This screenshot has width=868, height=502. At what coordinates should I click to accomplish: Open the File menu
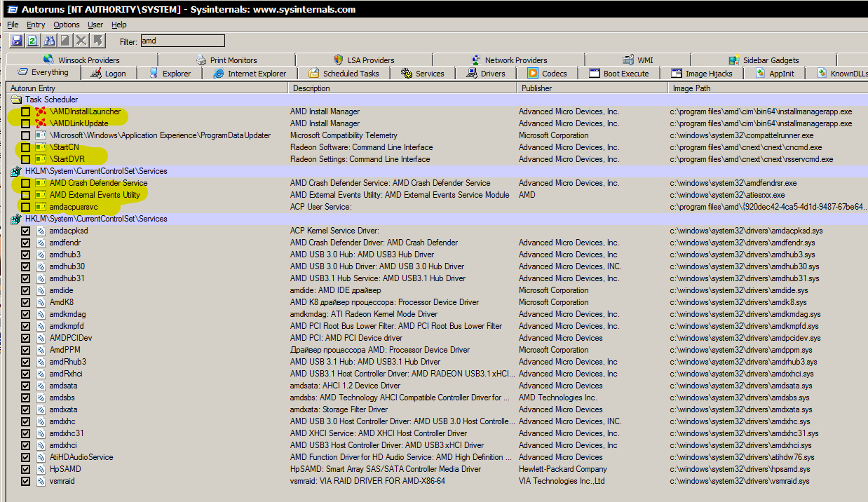[13, 25]
